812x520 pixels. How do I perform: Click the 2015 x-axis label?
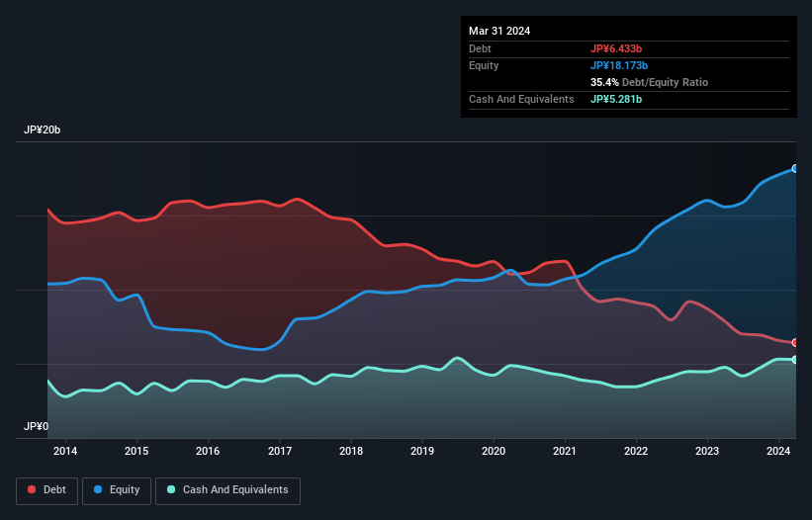pos(136,451)
